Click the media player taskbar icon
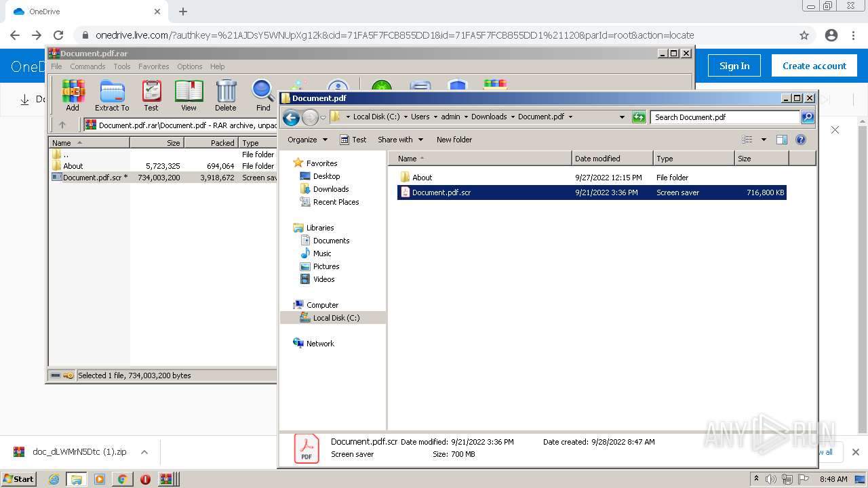Viewport: 868px width, 488px height. click(x=99, y=479)
